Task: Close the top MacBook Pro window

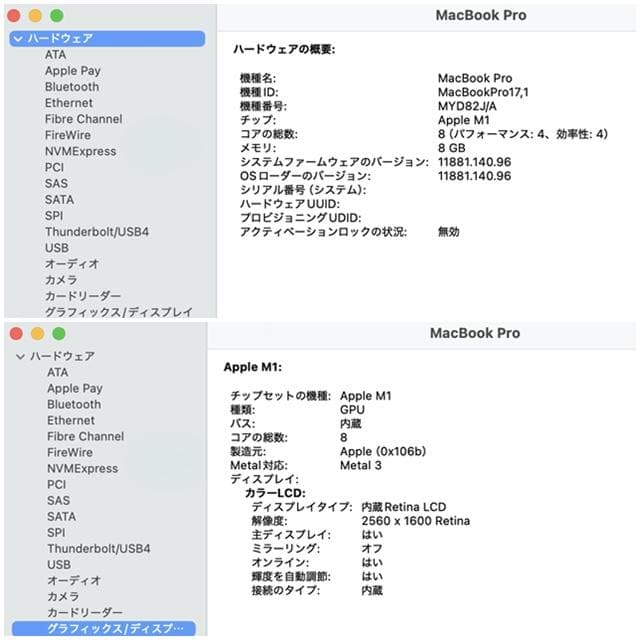Action: (14, 16)
